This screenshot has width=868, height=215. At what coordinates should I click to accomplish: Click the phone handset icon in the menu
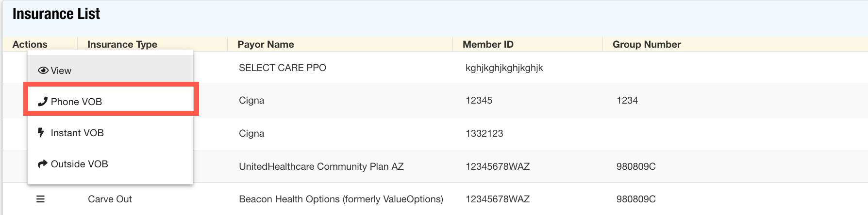[43, 102]
